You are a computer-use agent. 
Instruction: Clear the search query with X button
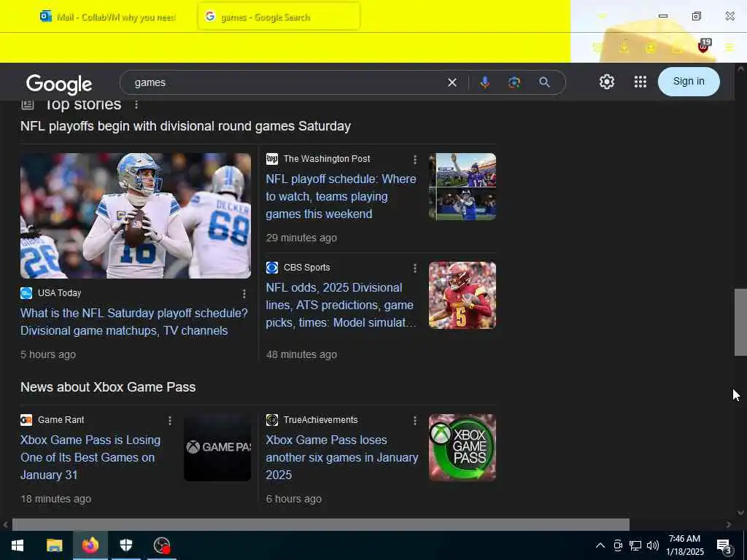452,82
